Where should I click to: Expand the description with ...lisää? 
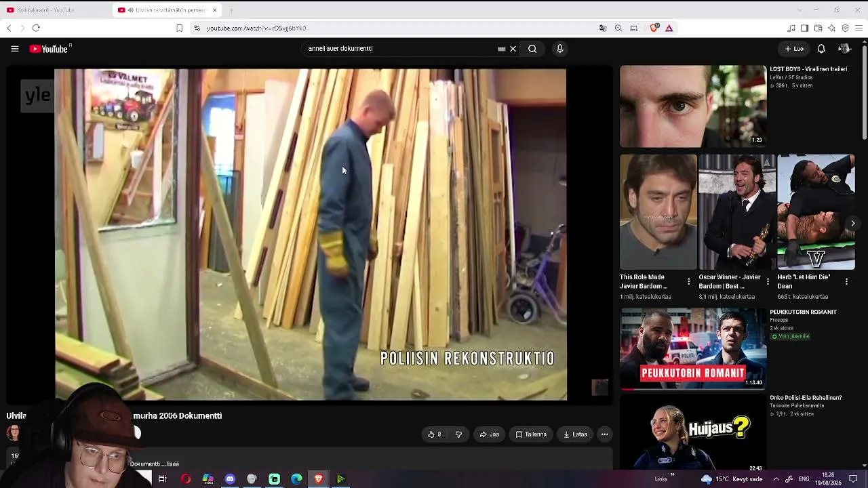click(x=169, y=464)
